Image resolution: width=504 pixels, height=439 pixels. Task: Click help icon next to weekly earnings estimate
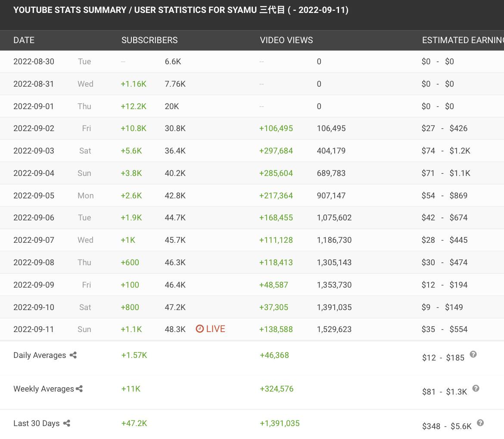(476, 388)
